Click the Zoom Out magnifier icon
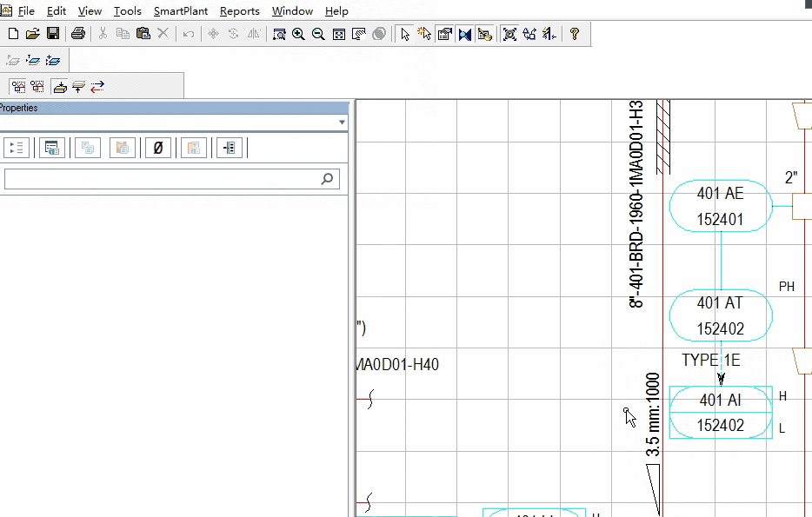This screenshot has height=517, width=812. pyautogui.click(x=318, y=34)
